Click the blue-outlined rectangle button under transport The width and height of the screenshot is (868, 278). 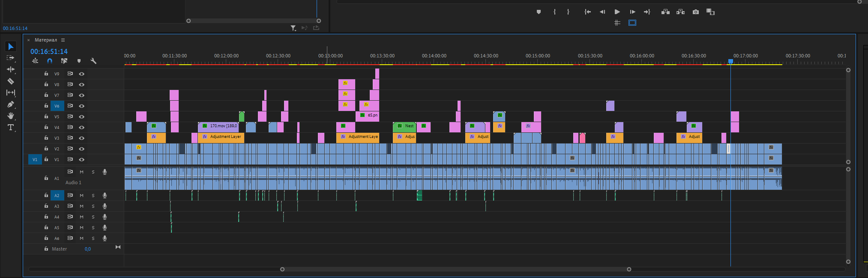pos(632,23)
